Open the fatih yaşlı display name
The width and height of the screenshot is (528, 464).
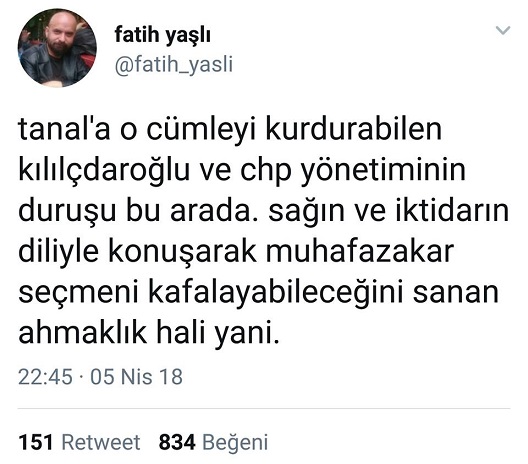click(x=162, y=35)
